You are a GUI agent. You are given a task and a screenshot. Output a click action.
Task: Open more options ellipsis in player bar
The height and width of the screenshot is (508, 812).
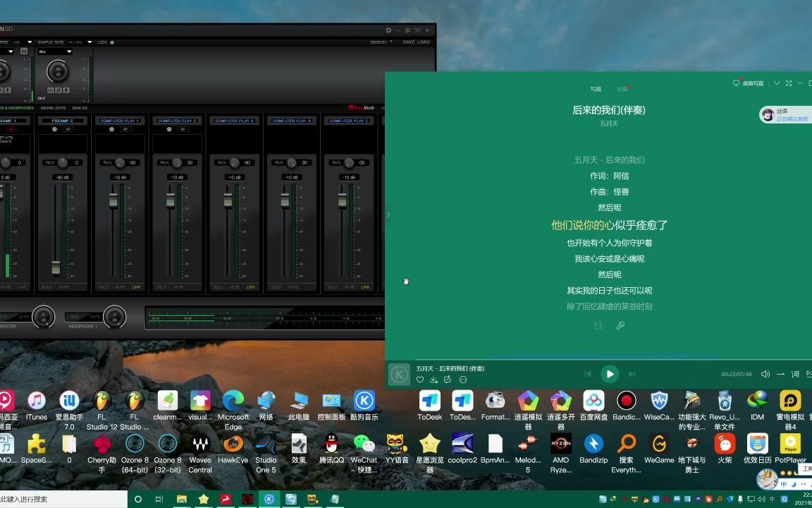(463, 380)
